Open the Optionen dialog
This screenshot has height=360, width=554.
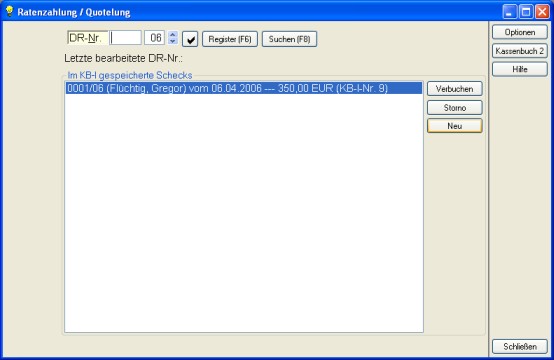point(520,32)
